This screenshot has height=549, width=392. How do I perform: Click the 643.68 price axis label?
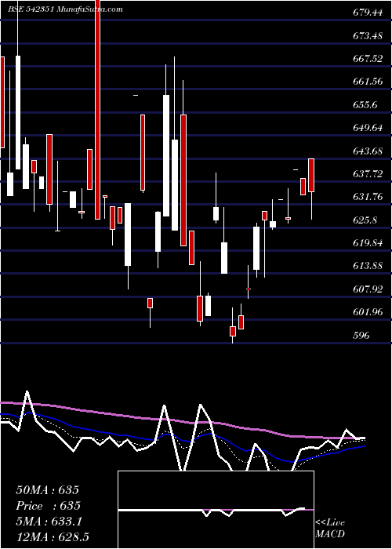pyautogui.click(x=368, y=151)
